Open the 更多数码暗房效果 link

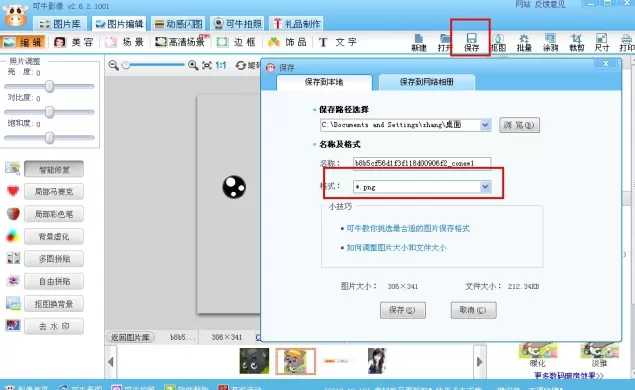569,376
